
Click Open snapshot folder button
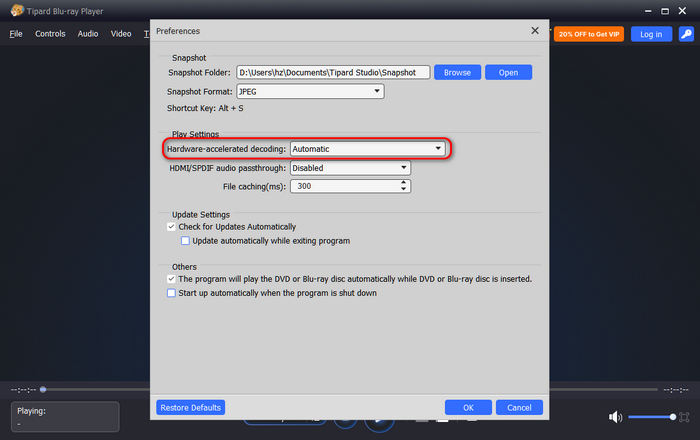508,72
